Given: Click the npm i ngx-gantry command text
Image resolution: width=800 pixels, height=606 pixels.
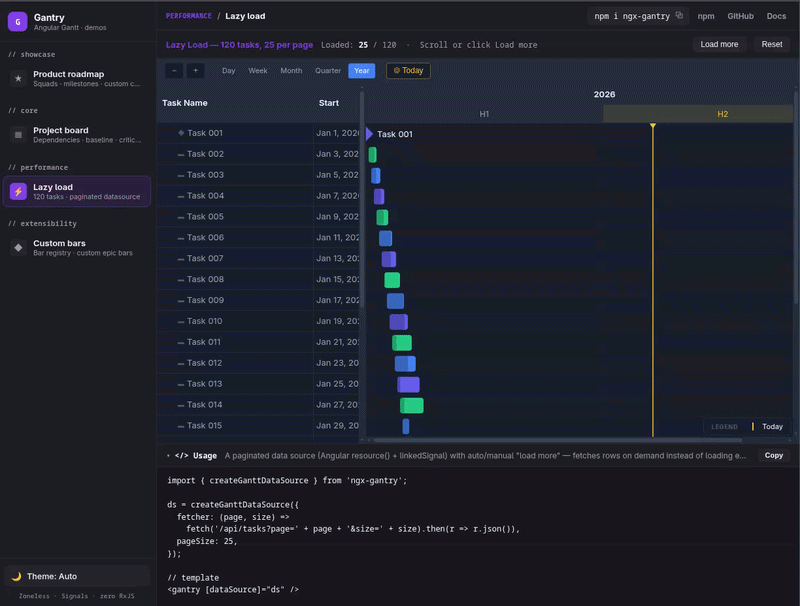Looking at the screenshot, I should [x=632, y=16].
